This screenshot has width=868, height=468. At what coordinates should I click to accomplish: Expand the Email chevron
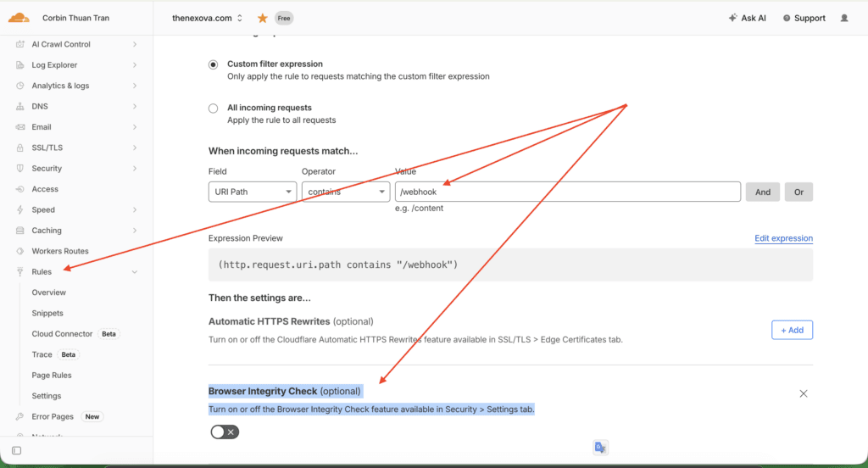(x=135, y=127)
